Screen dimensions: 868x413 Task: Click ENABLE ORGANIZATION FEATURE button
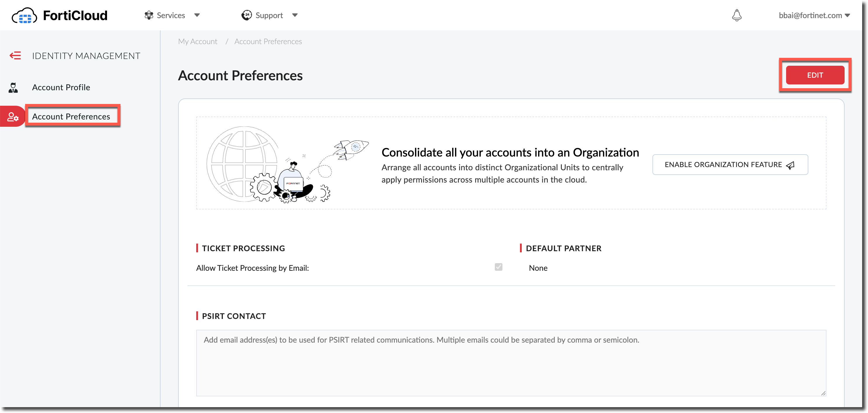coord(730,165)
